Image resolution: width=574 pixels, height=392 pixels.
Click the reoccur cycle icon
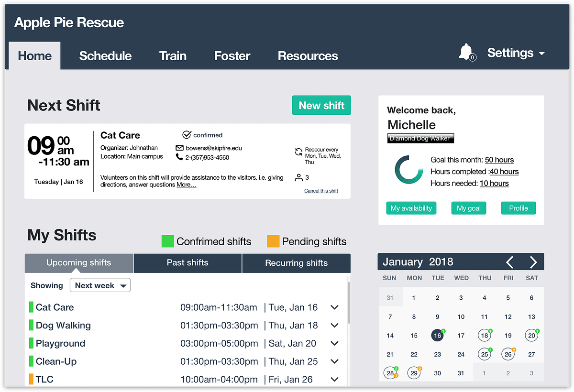tap(298, 152)
